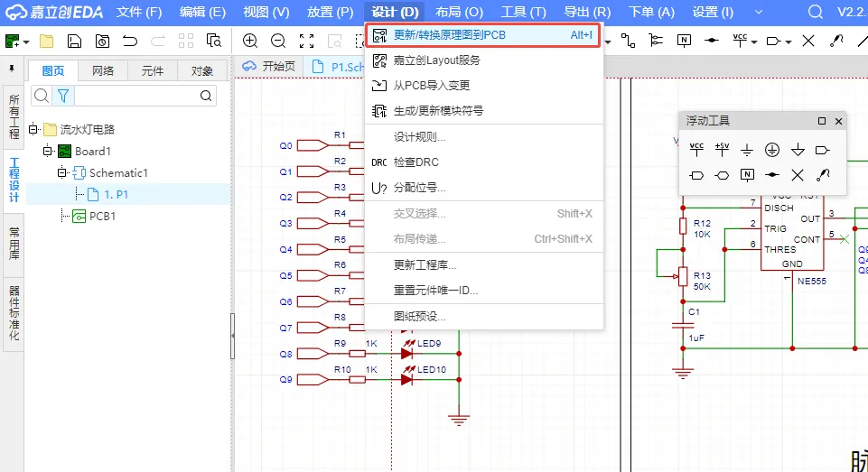Choose 图纸预设... from the design menu
The width and height of the screenshot is (868, 472).
coord(484,316)
